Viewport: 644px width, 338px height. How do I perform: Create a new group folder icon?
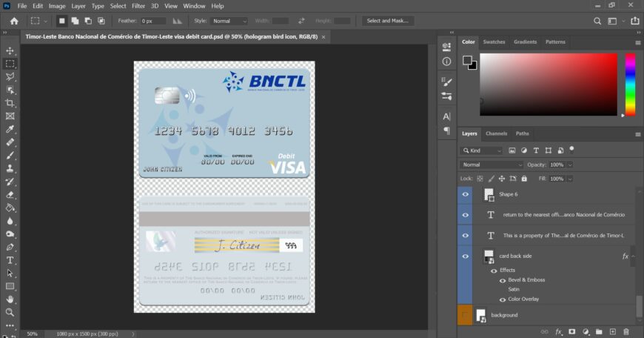pos(599,331)
